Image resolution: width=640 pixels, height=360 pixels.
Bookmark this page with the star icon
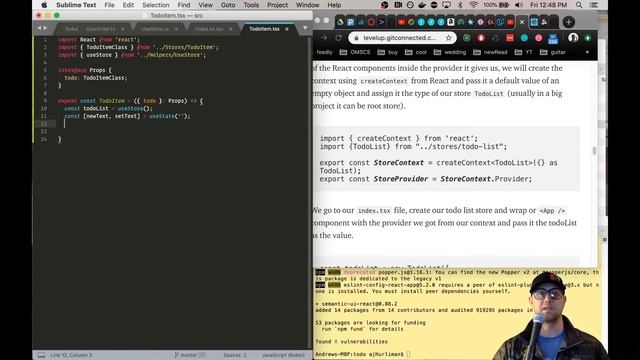[x=449, y=38]
